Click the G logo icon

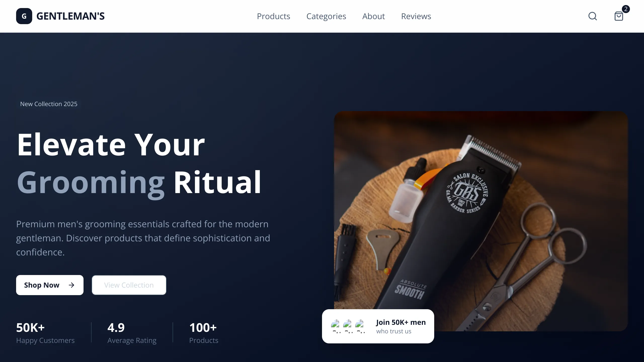coord(24,16)
